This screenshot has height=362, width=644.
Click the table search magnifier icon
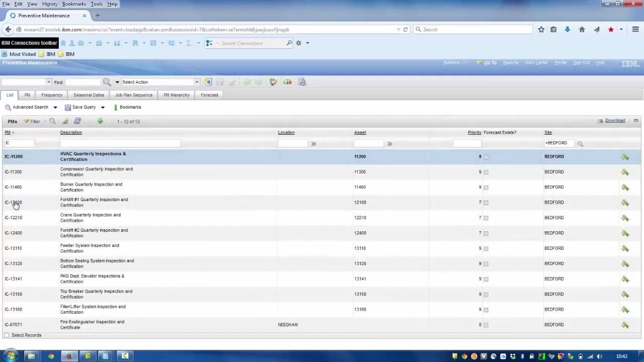point(52,121)
